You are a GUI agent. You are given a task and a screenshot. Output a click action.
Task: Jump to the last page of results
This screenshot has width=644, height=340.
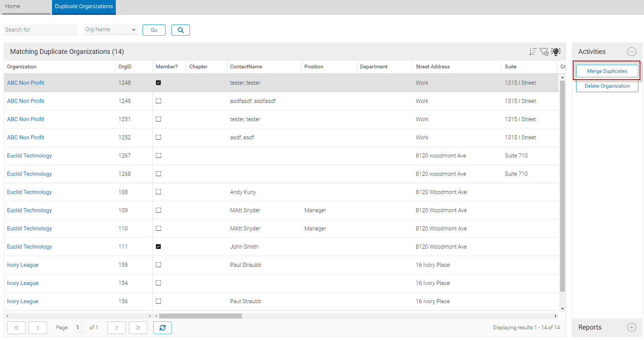click(138, 328)
